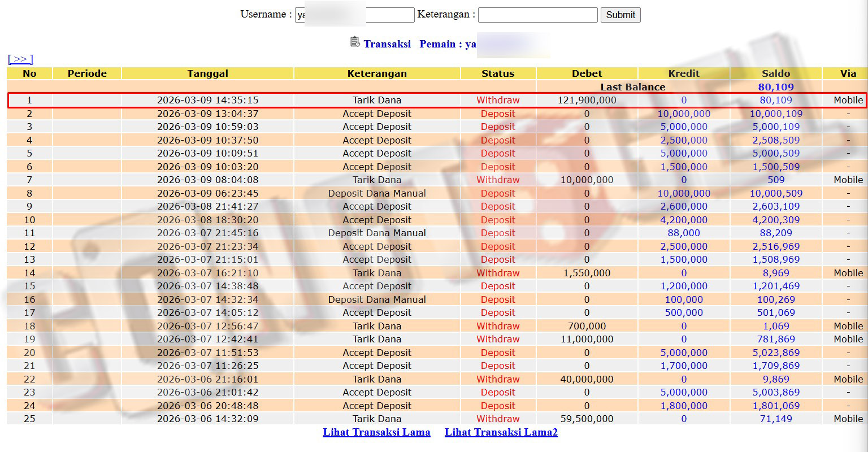The image size is (868, 452).
Task: Click the Keterangan input field
Action: coord(537,15)
